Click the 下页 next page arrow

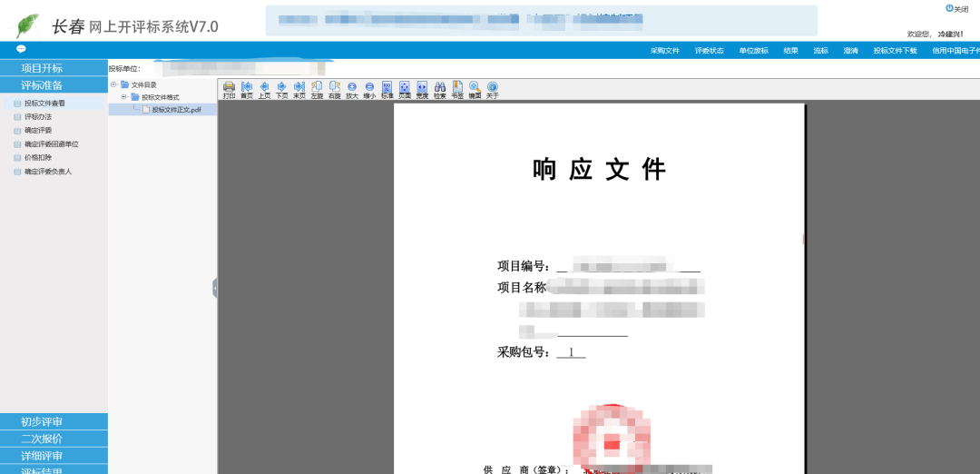click(x=281, y=88)
